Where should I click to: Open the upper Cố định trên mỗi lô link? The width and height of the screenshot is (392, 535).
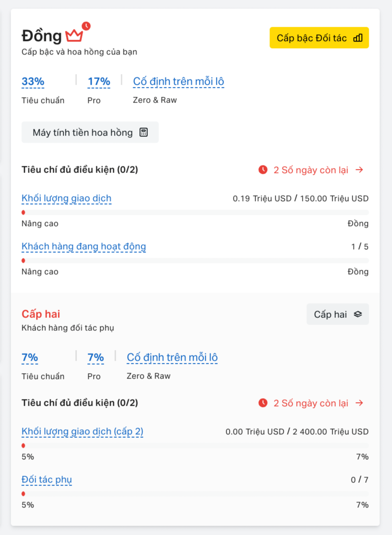(x=179, y=82)
